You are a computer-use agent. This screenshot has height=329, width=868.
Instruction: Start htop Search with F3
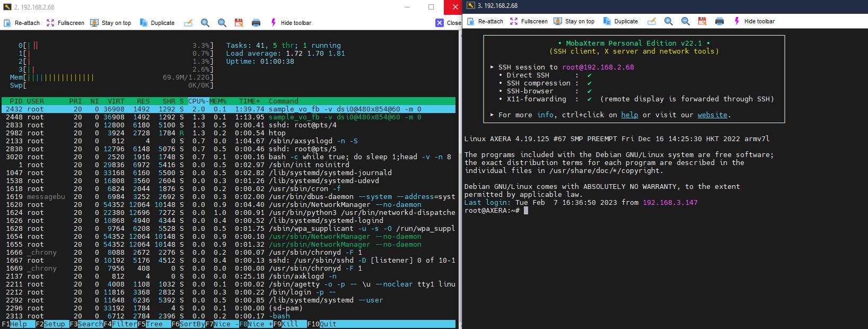click(x=86, y=324)
